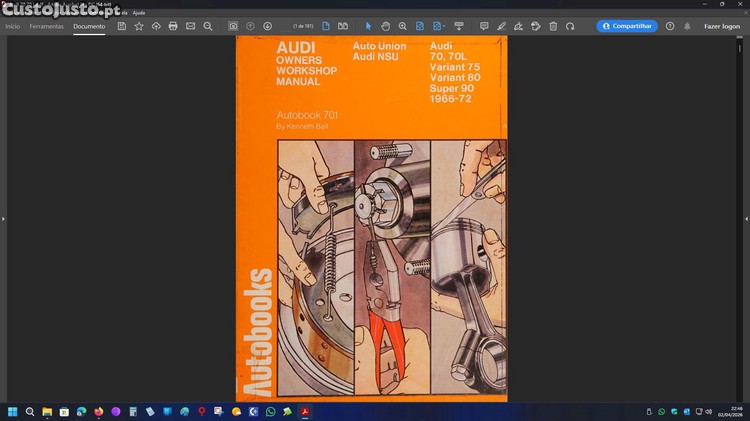This screenshot has height=421, width=750.
Task: Switch to the Ferramentas tab
Action: click(46, 26)
